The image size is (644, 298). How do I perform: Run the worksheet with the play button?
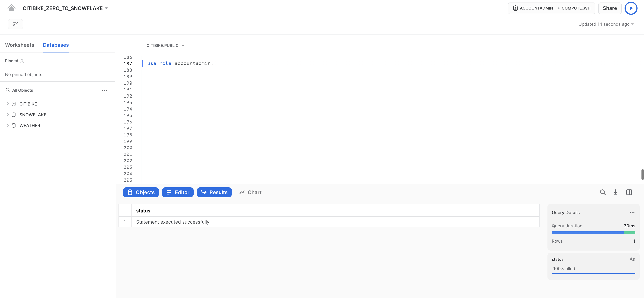pos(631,8)
